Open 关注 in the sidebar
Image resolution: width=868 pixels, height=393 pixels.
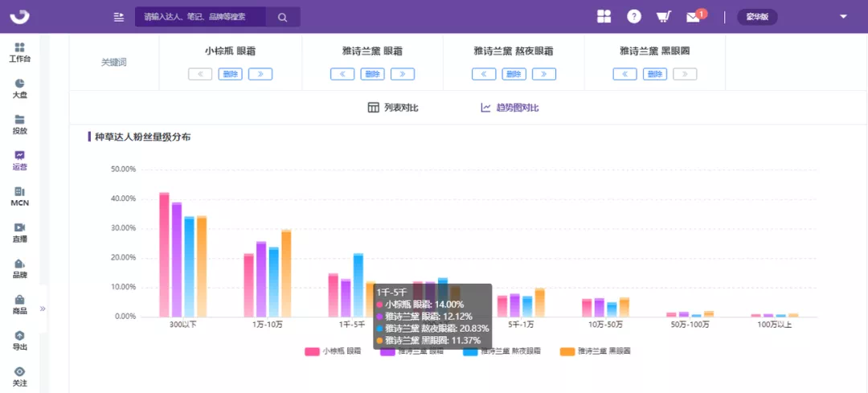pos(20,377)
